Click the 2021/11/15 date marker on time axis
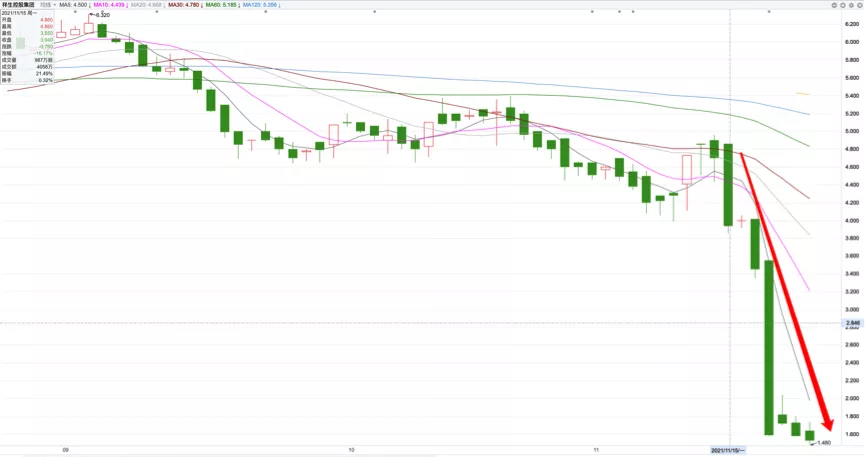This screenshot has width=865, height=458. [729, 451]
